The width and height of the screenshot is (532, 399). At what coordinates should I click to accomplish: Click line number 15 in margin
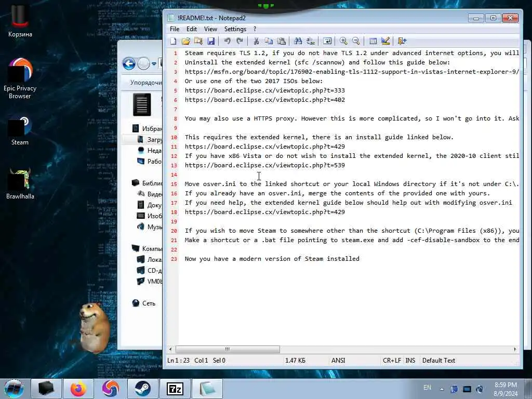(174, 184)
